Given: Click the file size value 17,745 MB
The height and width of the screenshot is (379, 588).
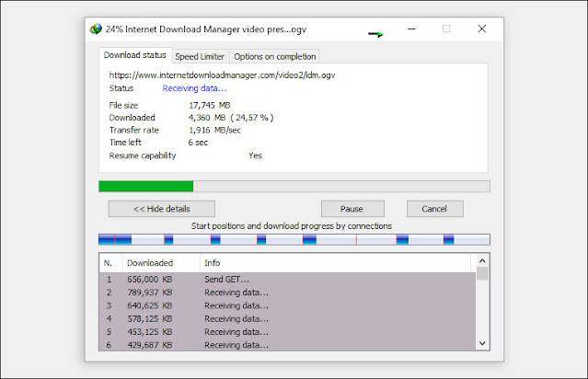Looking at the screenshot, I should click(x=209, y=106).
